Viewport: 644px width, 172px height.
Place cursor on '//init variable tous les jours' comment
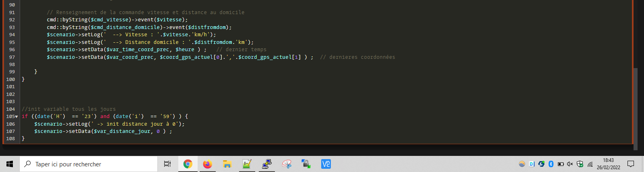[68, 109]
